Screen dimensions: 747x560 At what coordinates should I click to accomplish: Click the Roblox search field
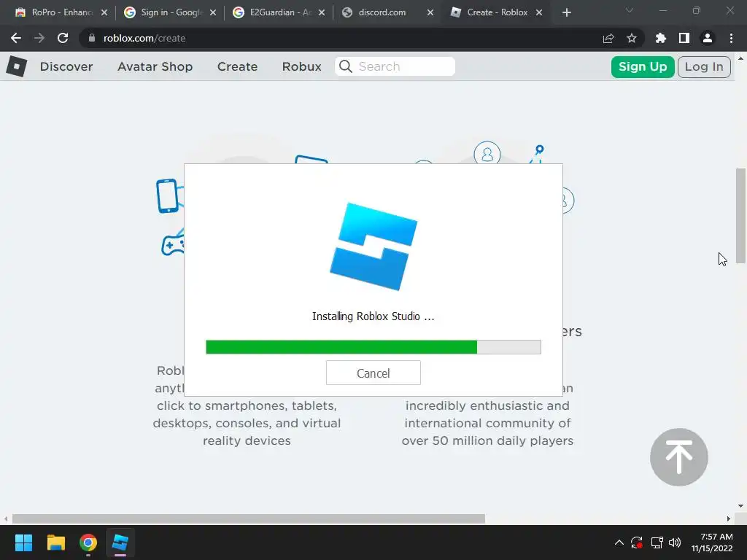(x=395, y=66)
